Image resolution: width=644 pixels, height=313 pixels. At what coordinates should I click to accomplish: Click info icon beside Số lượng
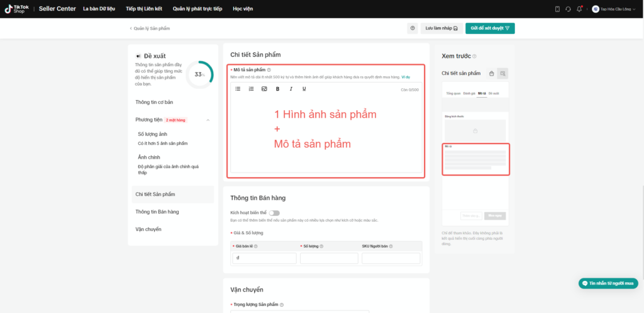[x=321, y=246]
